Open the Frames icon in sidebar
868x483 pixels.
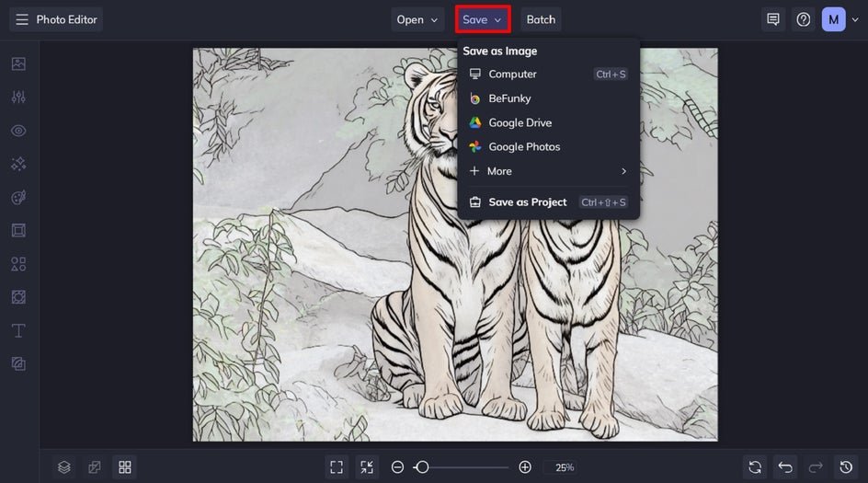click(18, 230)
